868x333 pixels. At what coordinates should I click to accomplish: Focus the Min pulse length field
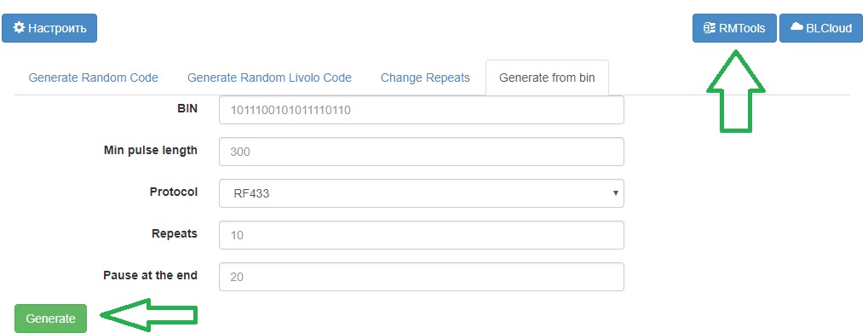pyautogui.click(x=422, y=152)
